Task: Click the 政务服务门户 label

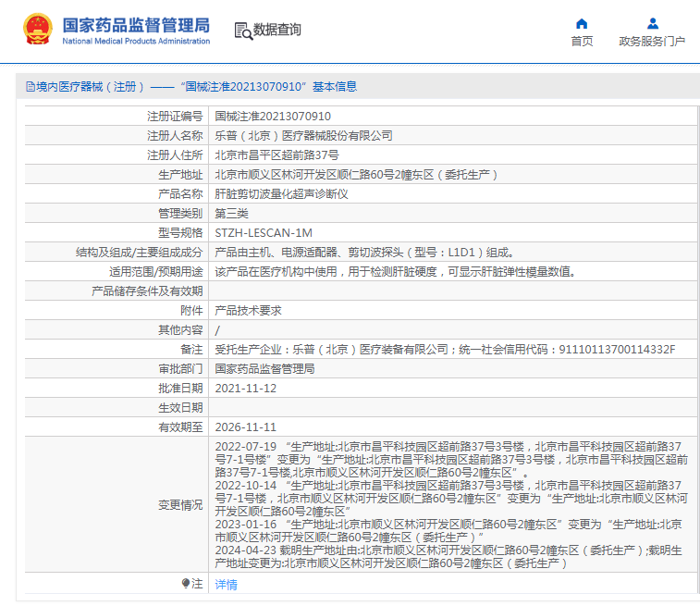Action: tap(652, 41)
